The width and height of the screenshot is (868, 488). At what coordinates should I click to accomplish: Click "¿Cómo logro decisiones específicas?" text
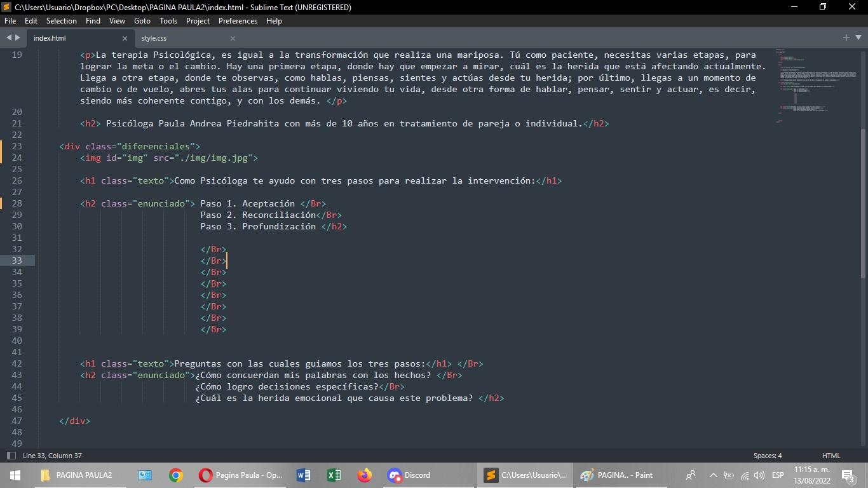click(287, 386)
